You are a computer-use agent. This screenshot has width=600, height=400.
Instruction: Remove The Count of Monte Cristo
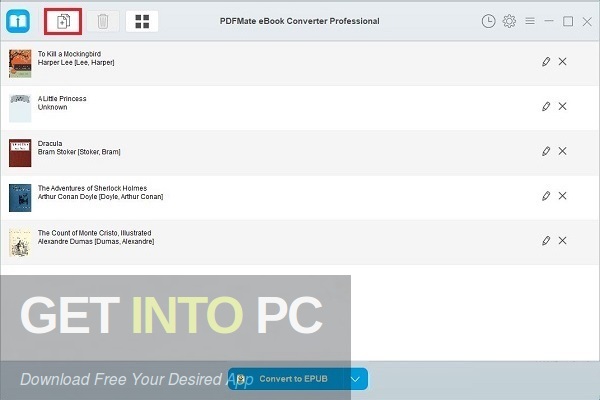562,240
